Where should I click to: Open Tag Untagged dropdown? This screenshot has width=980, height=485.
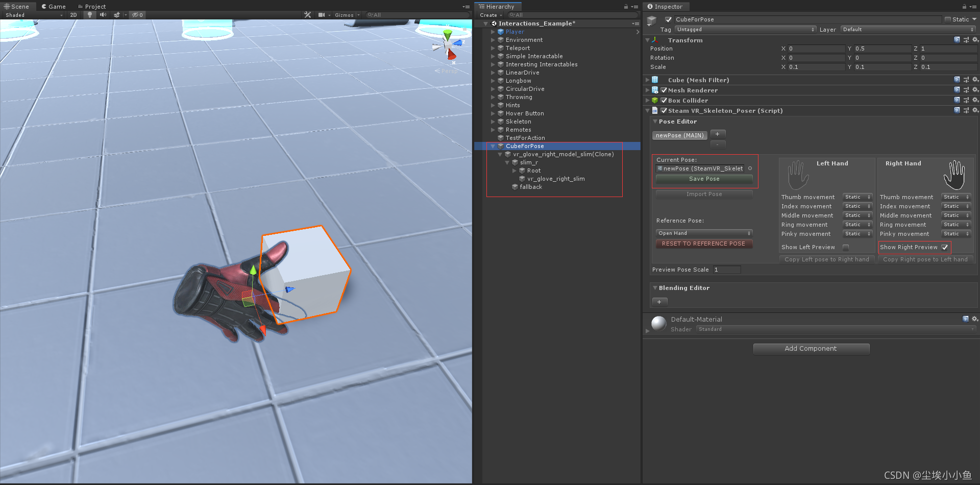[746, 30]
